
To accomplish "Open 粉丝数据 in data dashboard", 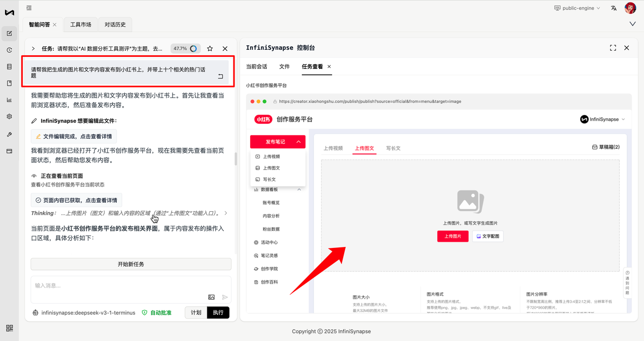I will pos(271,229).
